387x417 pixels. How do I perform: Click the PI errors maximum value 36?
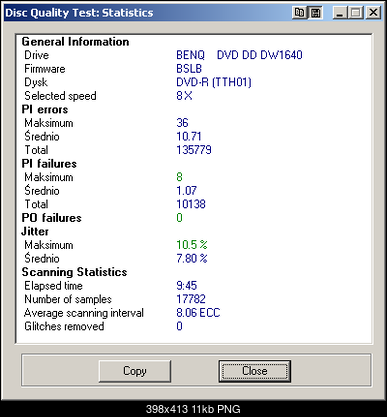182,123
